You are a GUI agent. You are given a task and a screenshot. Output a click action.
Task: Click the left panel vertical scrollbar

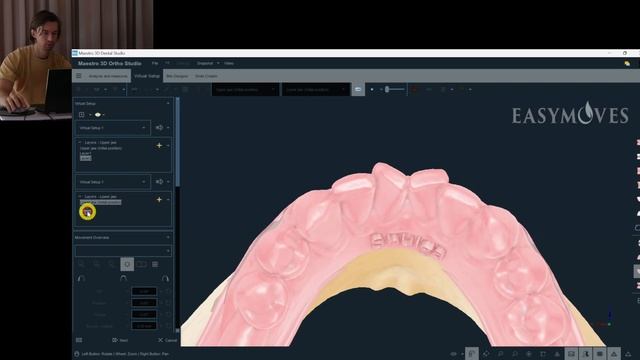point(178,142)
